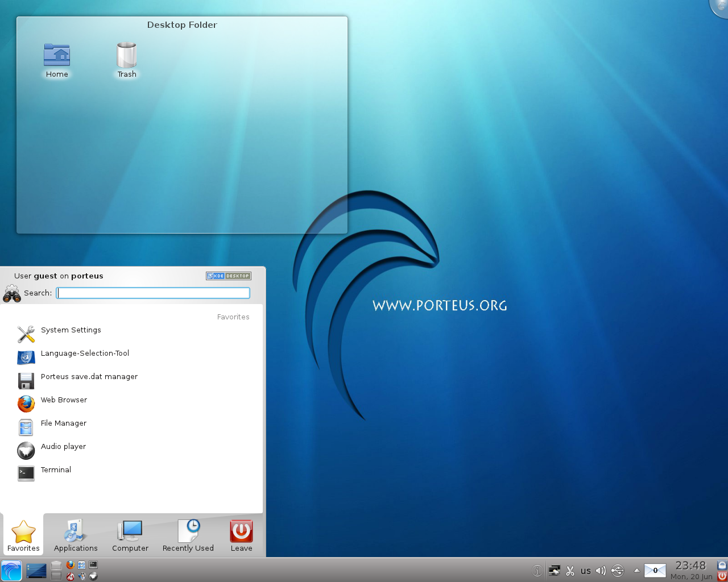Click the cashew icon in the top right corner
This screenshot has height=582, width=728.
pyautogui.click(x=721, y=7)
